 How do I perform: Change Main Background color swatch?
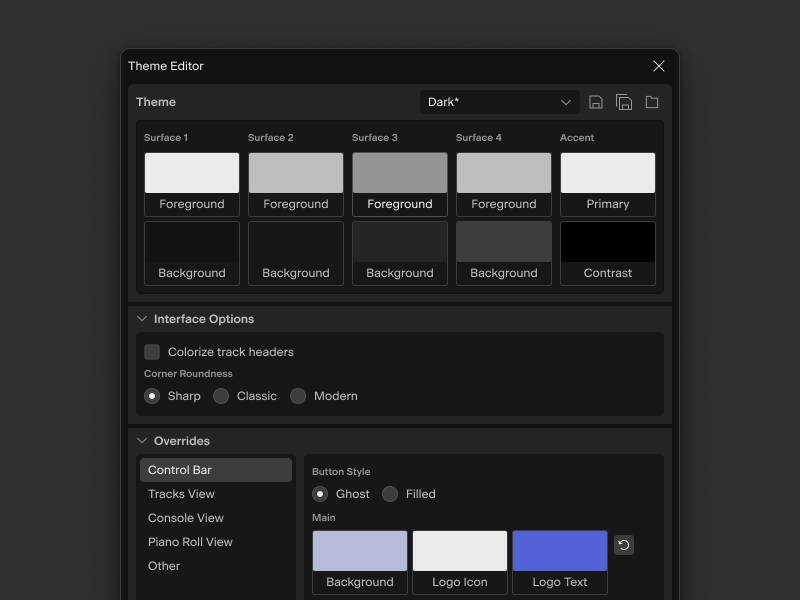click(x=360, y=562)
